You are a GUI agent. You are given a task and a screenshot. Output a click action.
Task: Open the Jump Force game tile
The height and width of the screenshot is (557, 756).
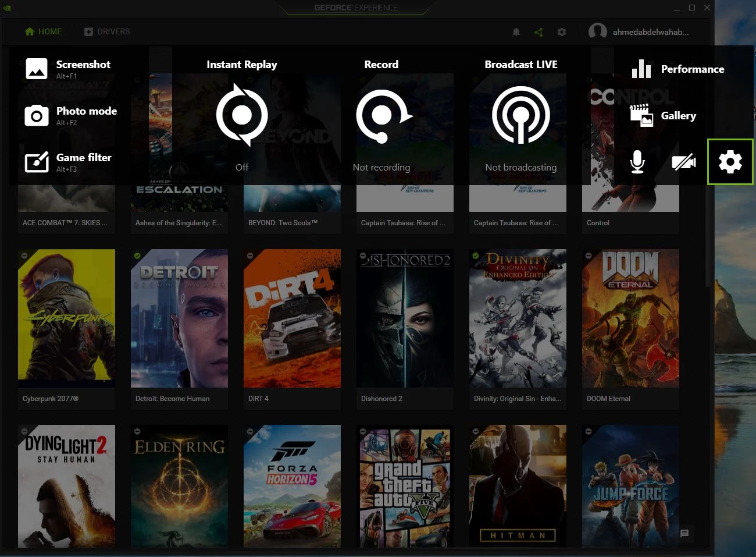[630, 486]
